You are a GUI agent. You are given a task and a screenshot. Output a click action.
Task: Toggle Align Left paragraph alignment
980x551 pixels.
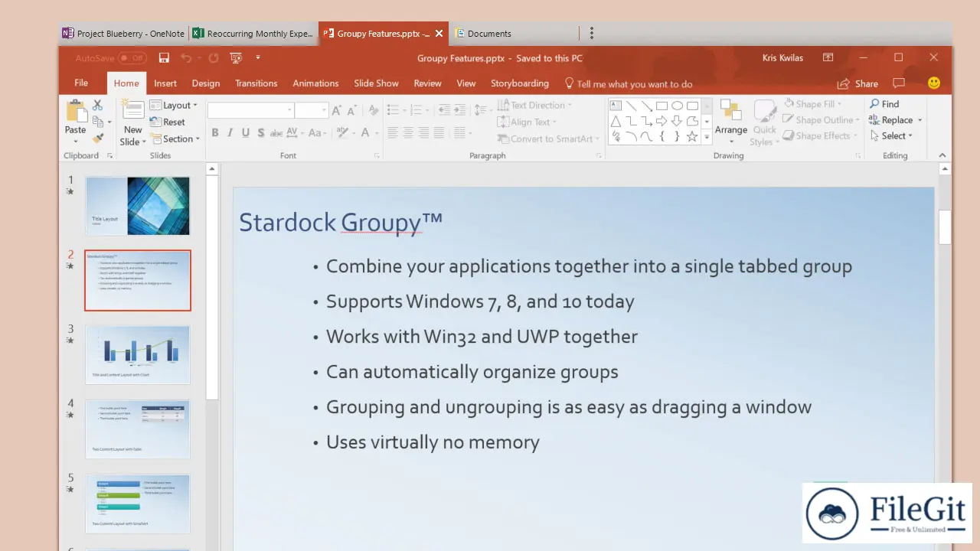[393, 133]
